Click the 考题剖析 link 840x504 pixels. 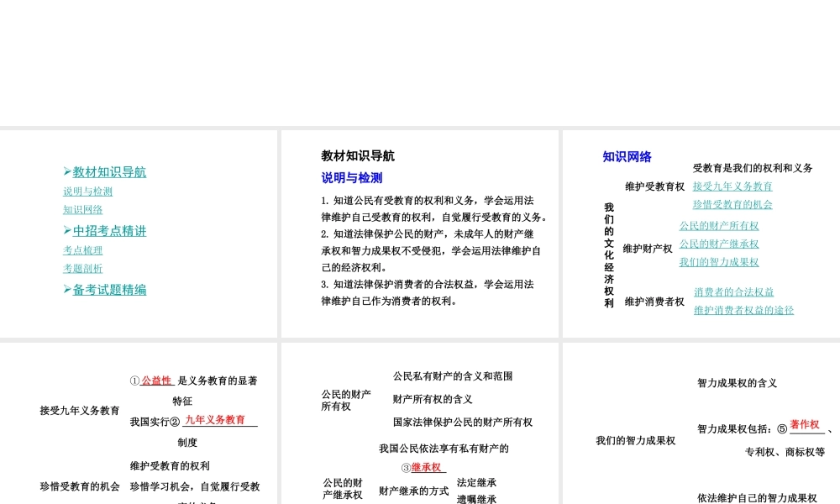tap(82, 268)
